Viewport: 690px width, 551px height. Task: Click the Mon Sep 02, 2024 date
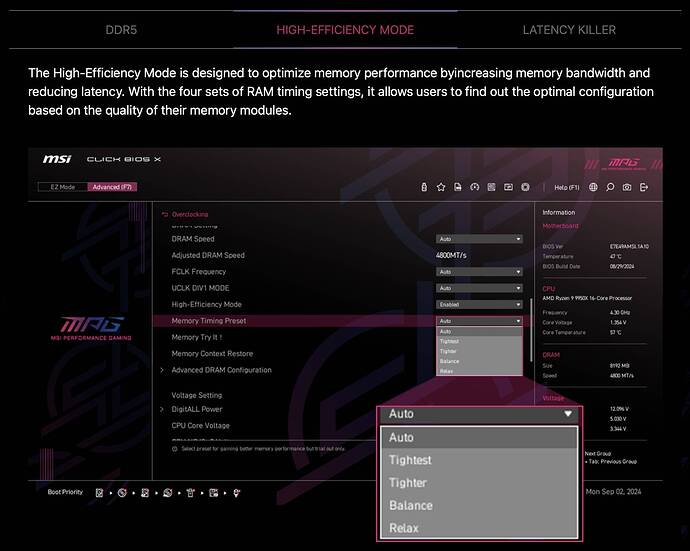click(613, 492)
